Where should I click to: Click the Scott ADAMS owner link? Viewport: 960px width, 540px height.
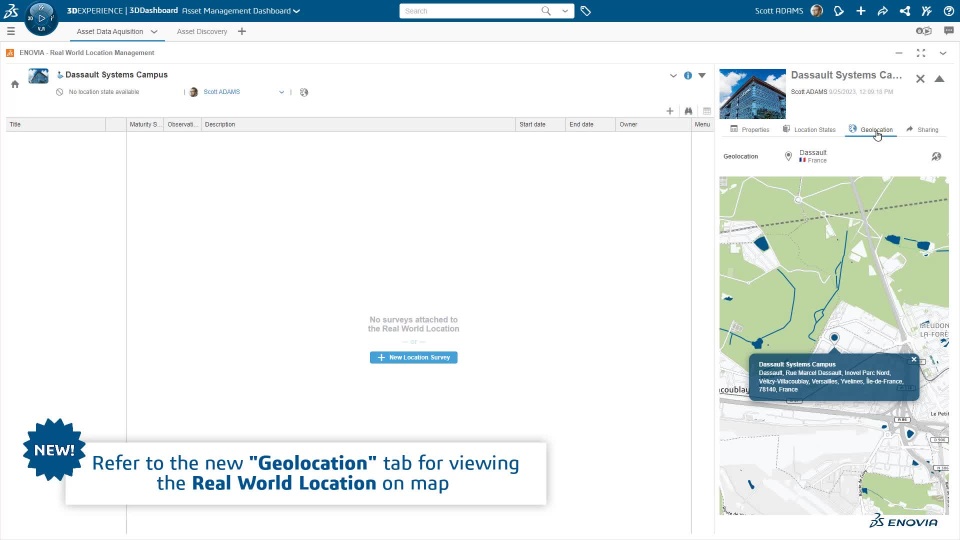click(x=222, y=92)
